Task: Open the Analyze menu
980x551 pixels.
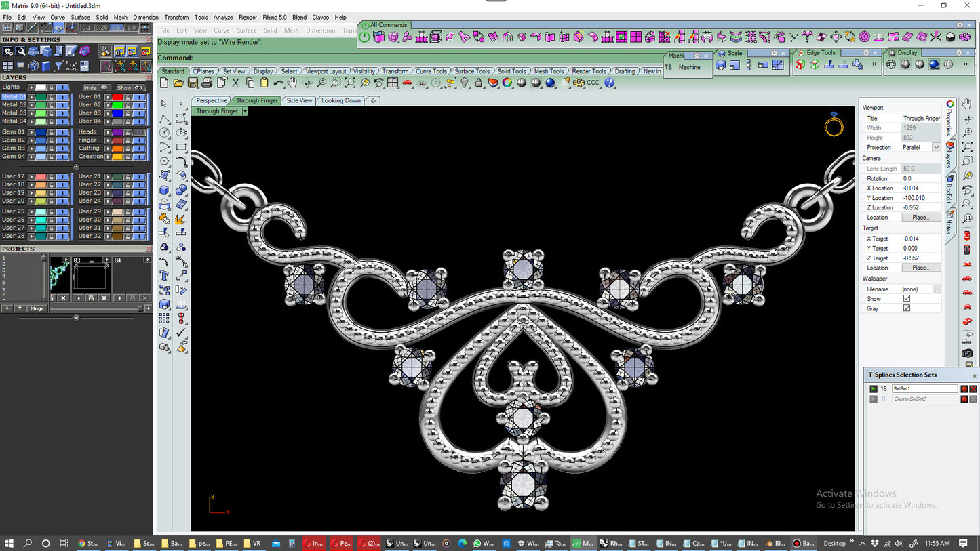Action: click(222, 17)
